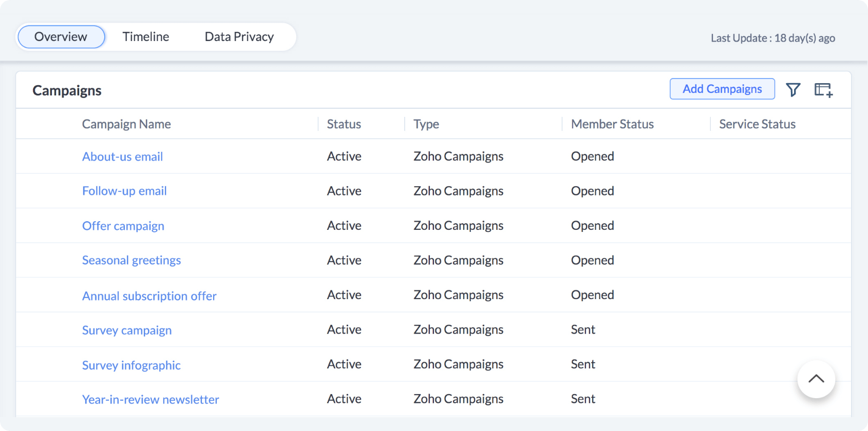The width and height of the screenshot is (868, 431).
Task: View the Offer campaign details
Action: [123, 226]
